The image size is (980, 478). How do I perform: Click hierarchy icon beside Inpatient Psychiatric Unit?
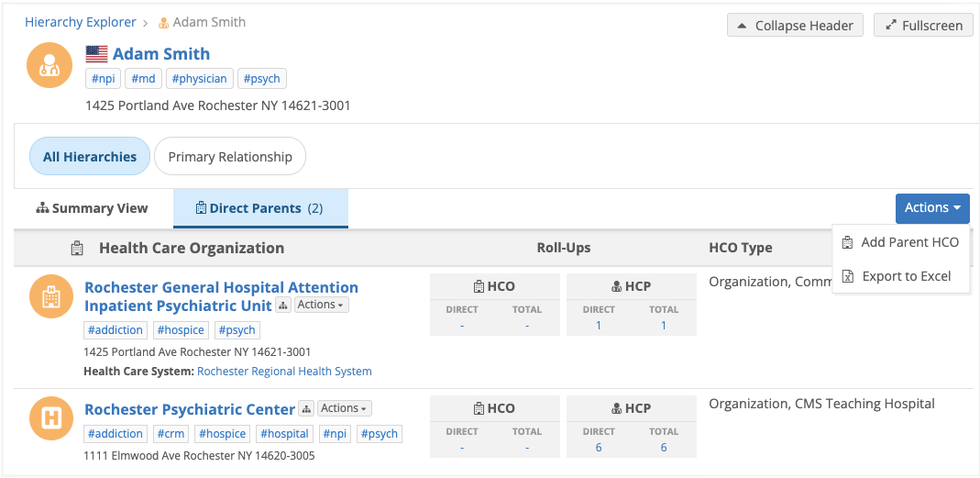283,306
